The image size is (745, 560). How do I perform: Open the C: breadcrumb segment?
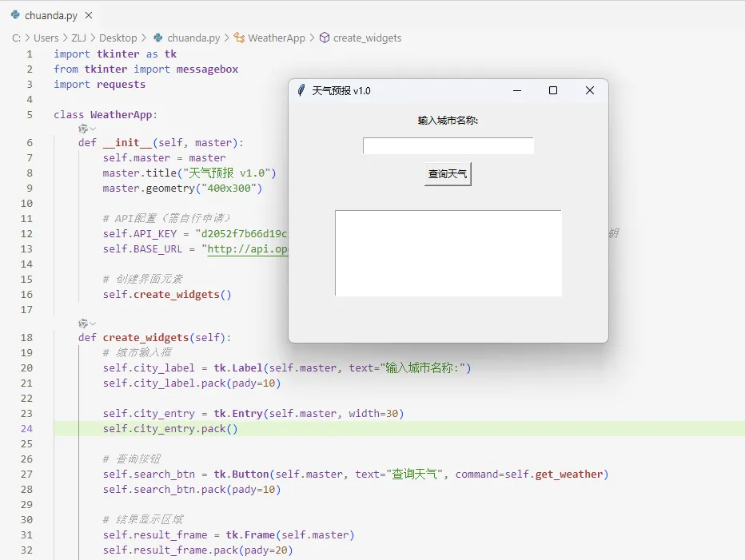tap(16, 38)
